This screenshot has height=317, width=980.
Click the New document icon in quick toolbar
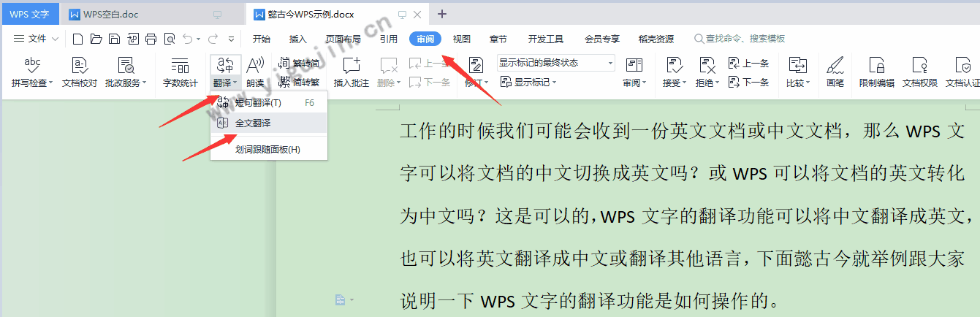[x=77, y=39]
